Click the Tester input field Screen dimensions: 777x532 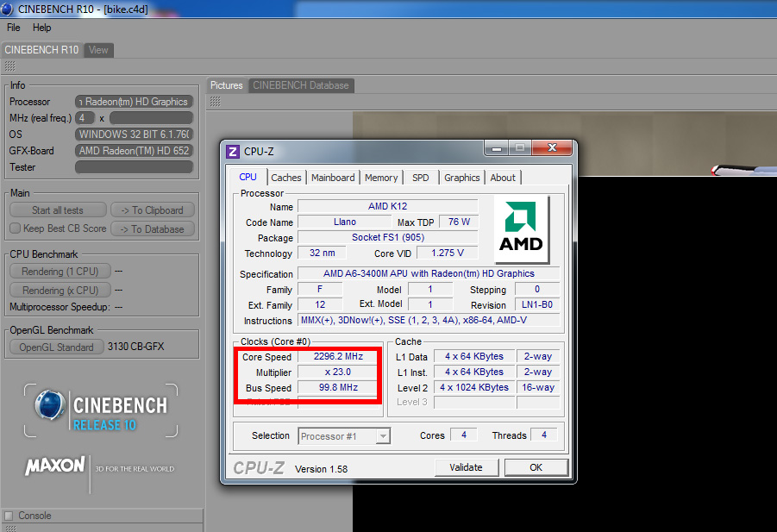point(134,167)
